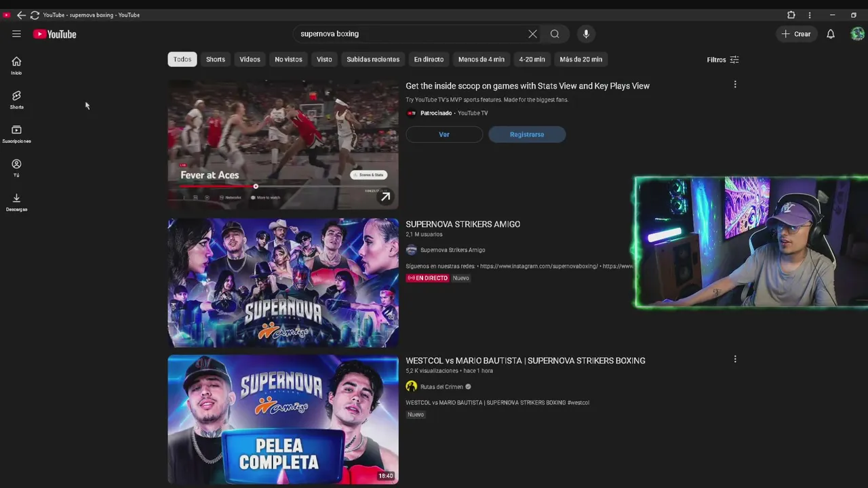The image size is (868, 488).
Task: Open the ad's three-dot options menu
Action: 735,85
